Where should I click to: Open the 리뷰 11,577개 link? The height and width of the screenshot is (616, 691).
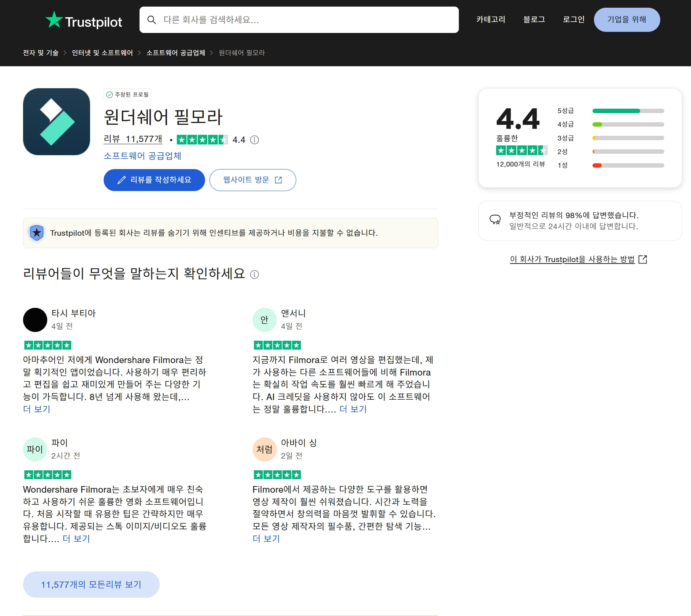133,139
